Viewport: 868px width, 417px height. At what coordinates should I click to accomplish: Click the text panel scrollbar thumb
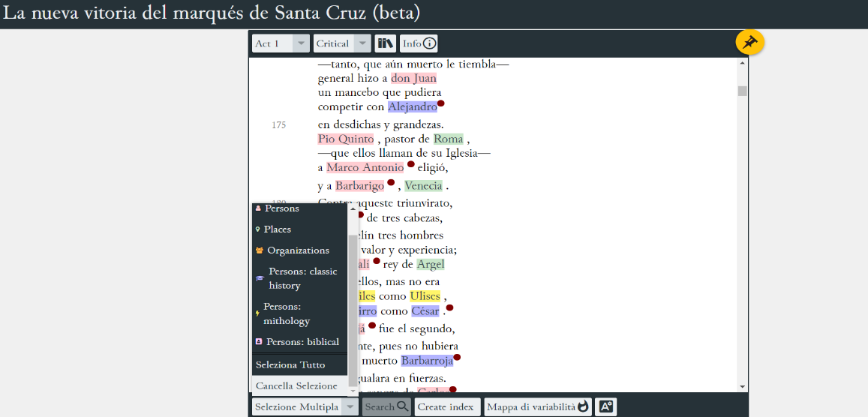tap(743, 91)
